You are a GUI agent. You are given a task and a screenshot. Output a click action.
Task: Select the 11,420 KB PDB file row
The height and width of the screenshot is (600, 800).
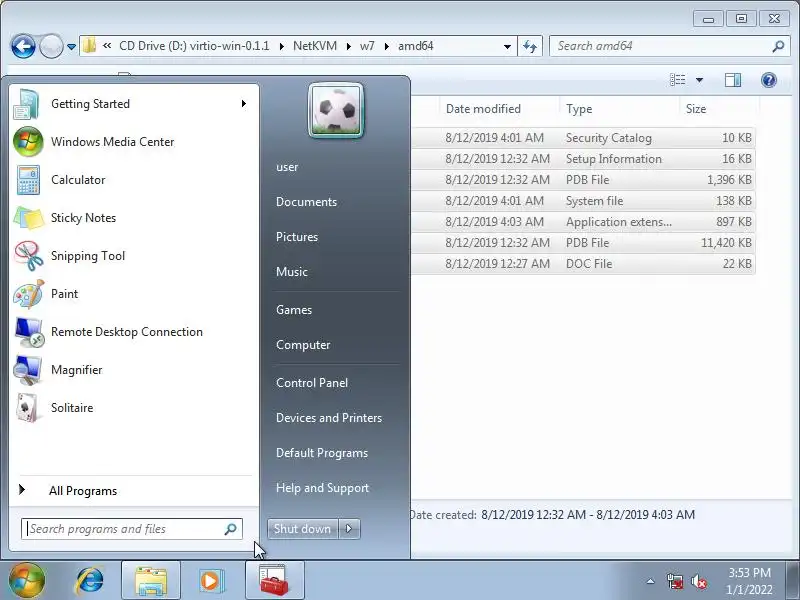click(583, 243)
